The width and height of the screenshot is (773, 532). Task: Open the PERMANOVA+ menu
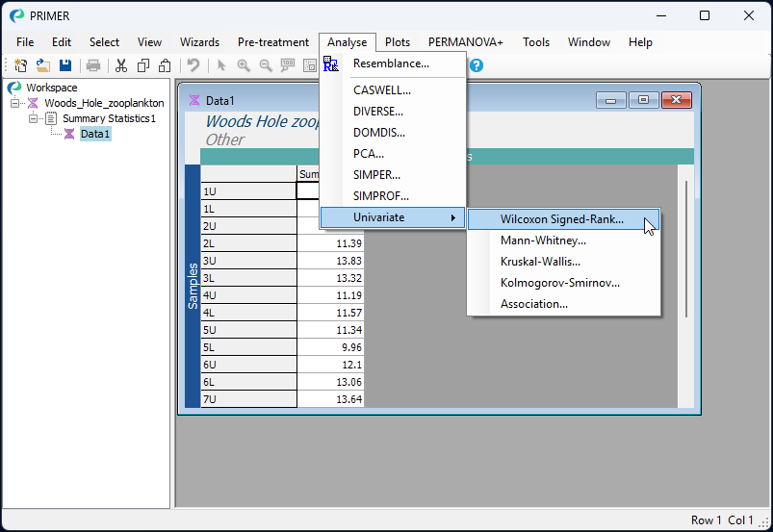[465, 42]
